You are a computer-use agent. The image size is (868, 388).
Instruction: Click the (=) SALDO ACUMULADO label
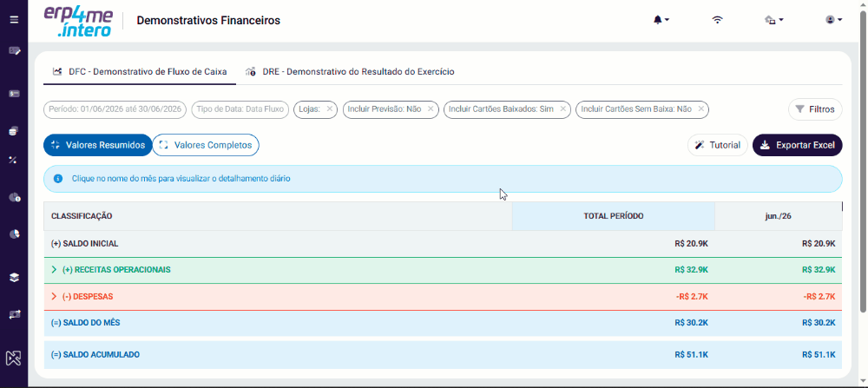coord(95,354)
